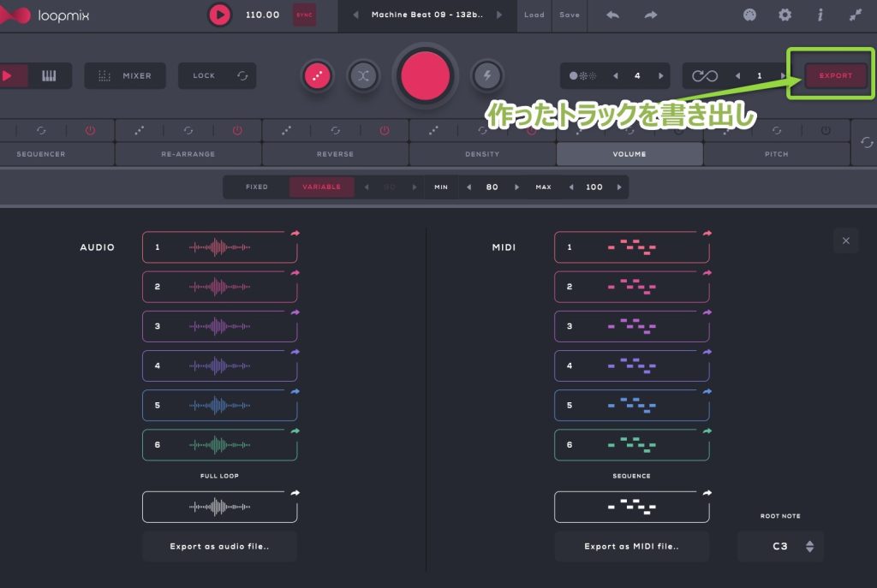877x588 pixels.
Task: Select the PITCH tab
Action: pyautogui.click(x=777, y=154)
